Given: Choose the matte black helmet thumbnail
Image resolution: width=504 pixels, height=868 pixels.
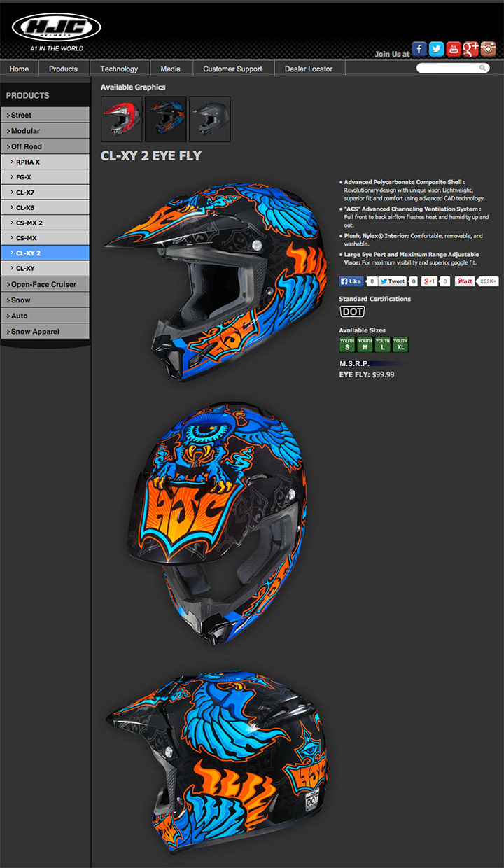Looking at the screenshot, I should point(210,119).
